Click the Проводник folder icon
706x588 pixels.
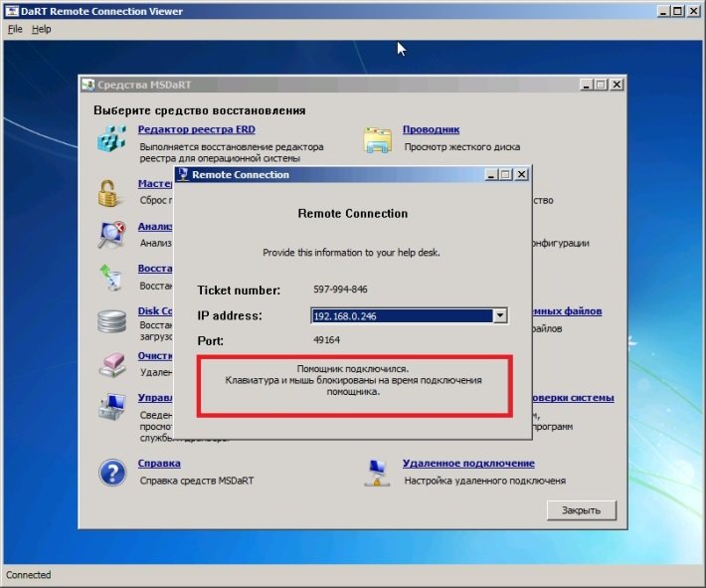click(377, 139)
